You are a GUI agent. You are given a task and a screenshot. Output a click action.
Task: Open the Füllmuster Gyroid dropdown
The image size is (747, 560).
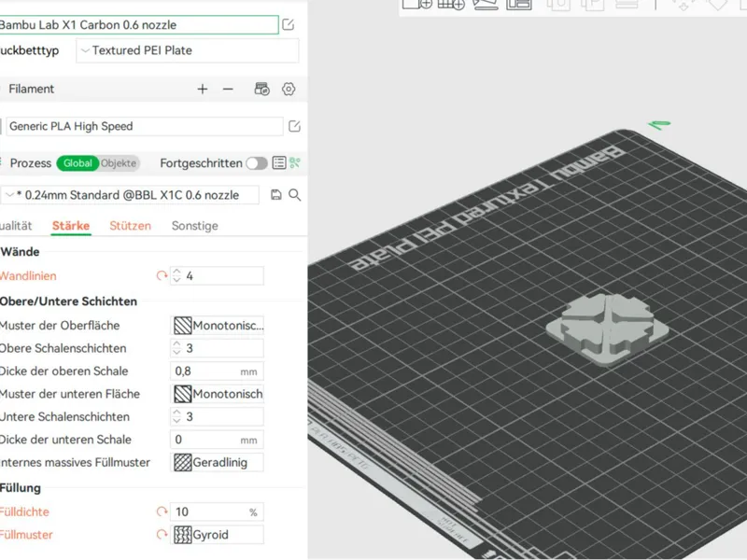[218, 534]
